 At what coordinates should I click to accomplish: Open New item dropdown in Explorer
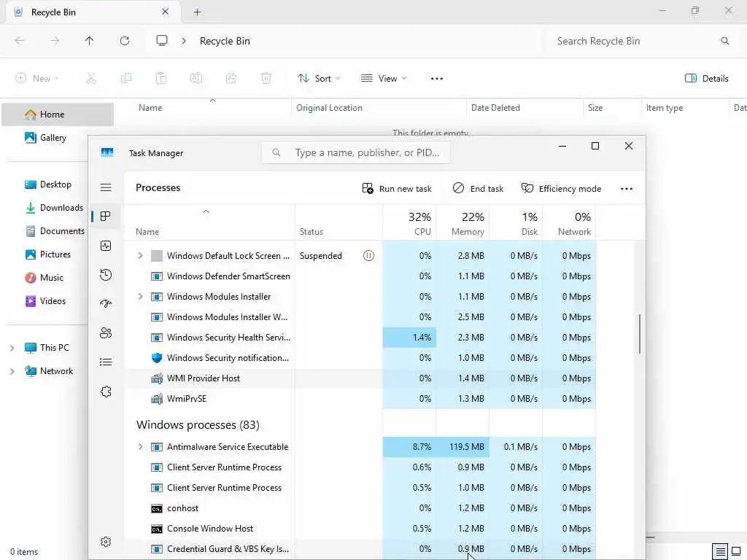point(37,79)
